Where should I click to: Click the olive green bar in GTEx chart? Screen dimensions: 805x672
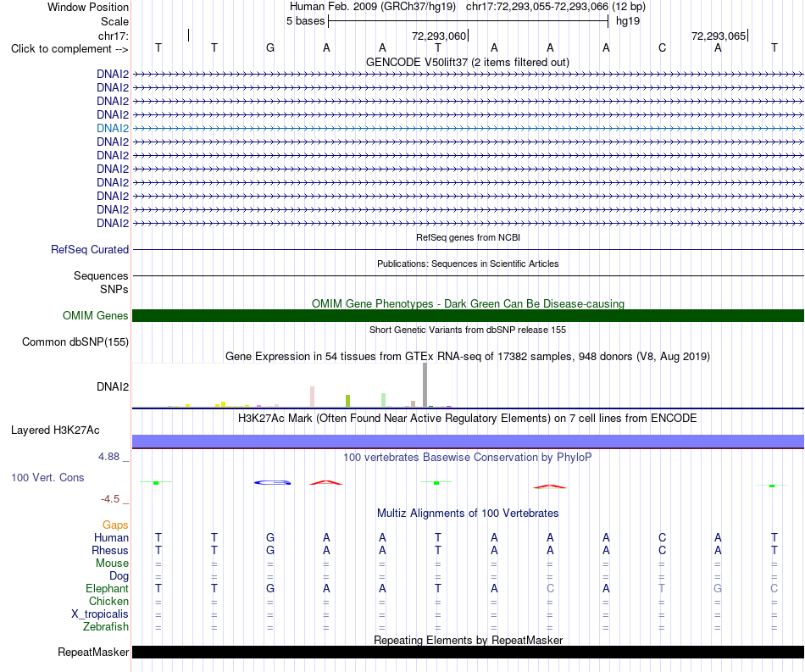point(348,401)
